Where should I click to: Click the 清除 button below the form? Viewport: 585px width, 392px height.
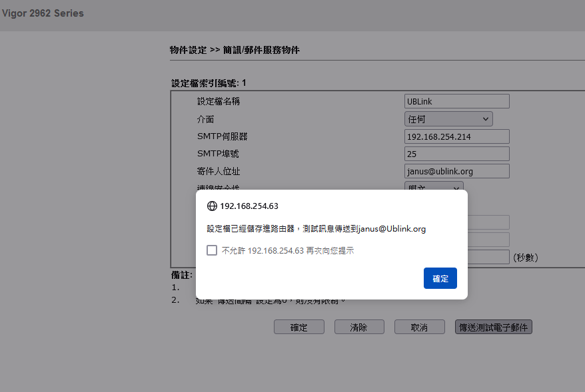coord(358,327)
